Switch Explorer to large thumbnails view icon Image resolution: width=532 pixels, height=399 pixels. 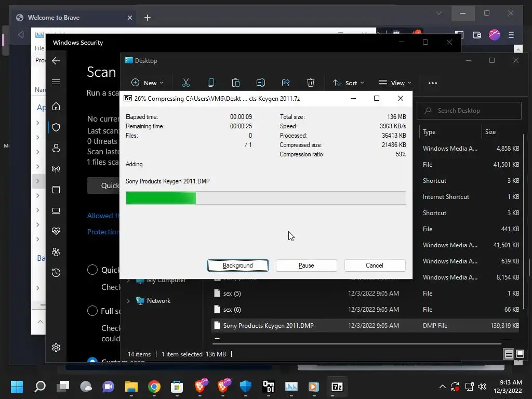[520, 354]
